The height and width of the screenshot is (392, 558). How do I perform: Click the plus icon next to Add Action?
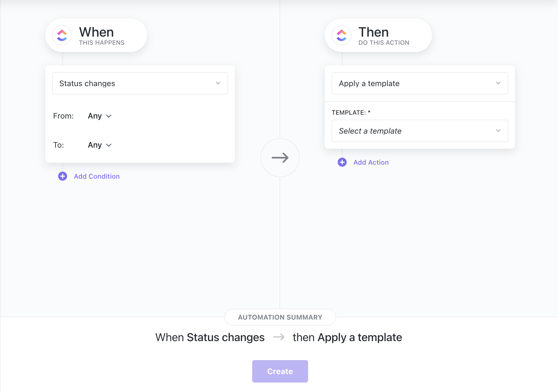[342, 162]
